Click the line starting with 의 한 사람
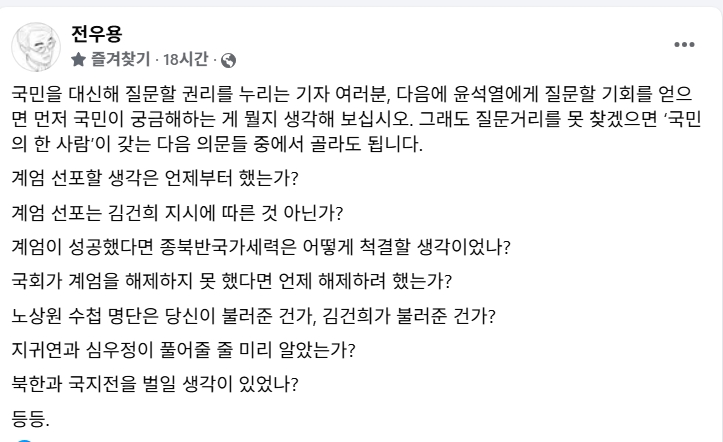This screenshot has width=723, height=442. (x=217, y=144)
